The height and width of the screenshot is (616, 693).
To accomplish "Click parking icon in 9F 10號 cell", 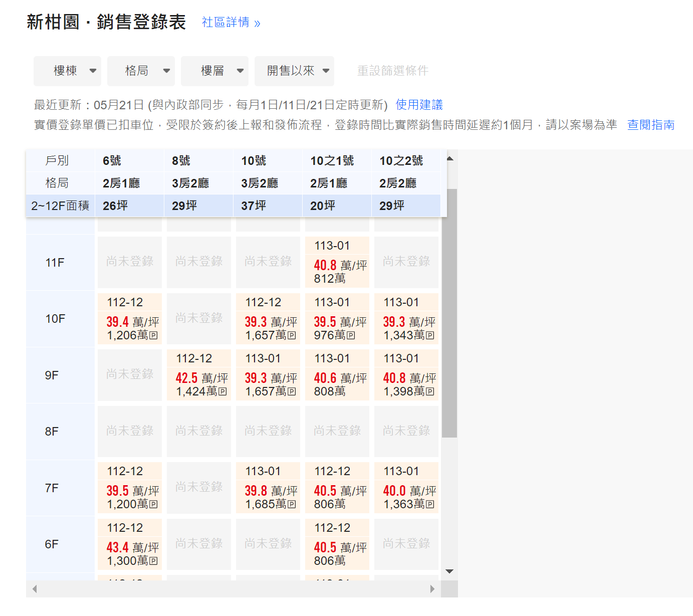I will pyautogui.click(x=292, y=391).
